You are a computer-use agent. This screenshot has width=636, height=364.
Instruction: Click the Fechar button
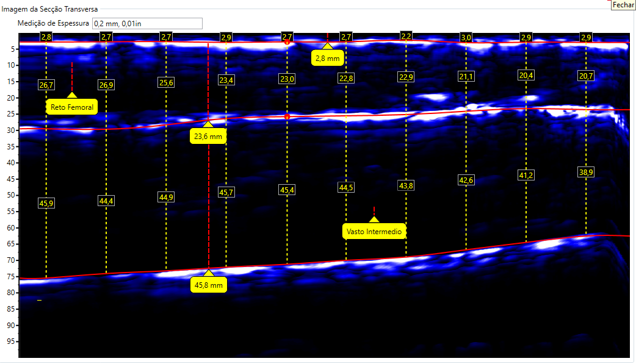click(623, 4)
